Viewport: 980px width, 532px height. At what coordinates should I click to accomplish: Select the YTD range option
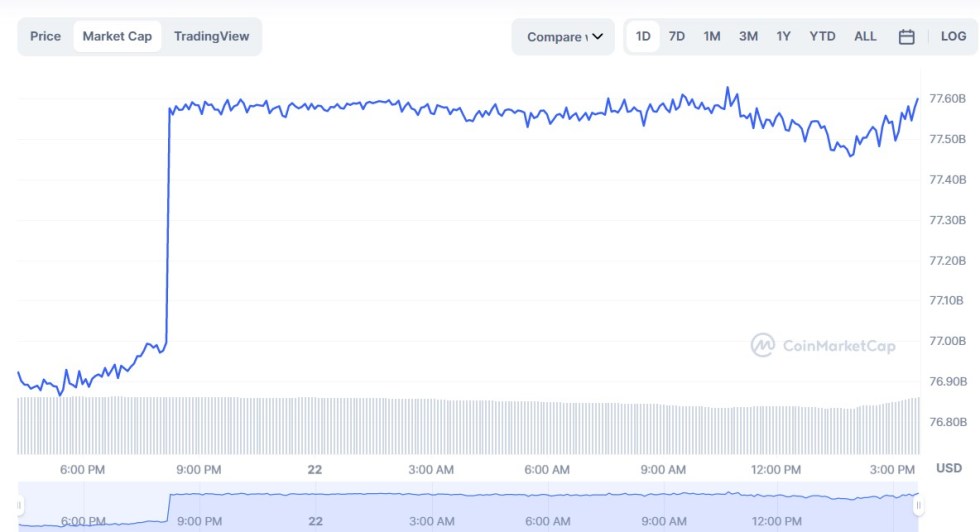tap(822, 37)
